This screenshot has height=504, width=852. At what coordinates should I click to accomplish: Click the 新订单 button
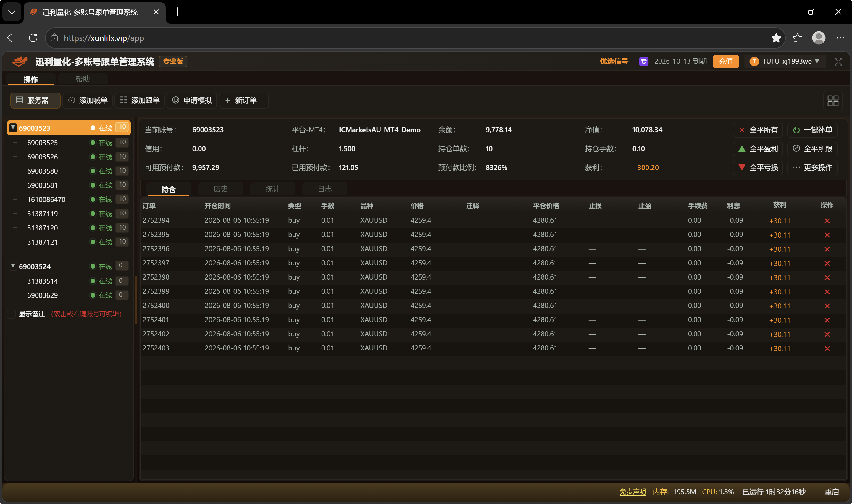(243, 101)
